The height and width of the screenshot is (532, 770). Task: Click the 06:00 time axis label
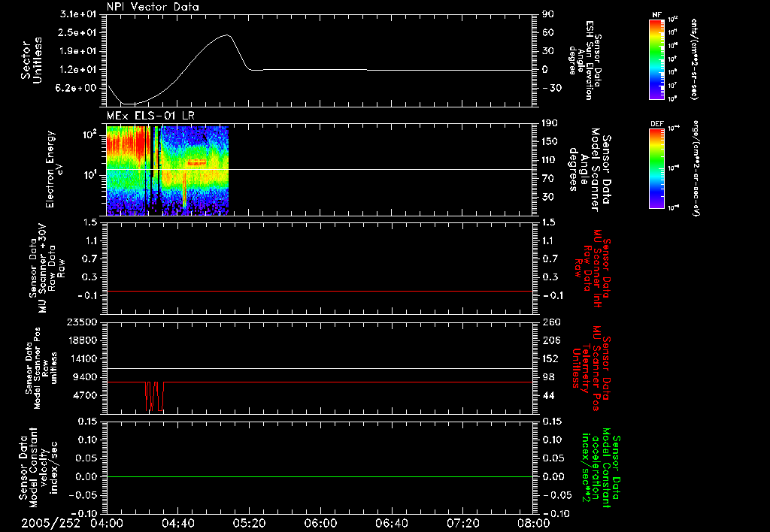pos(320,523)
